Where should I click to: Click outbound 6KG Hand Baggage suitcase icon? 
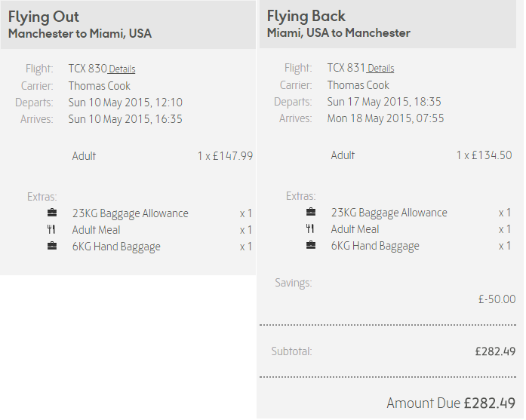click(x=52, y=246)
